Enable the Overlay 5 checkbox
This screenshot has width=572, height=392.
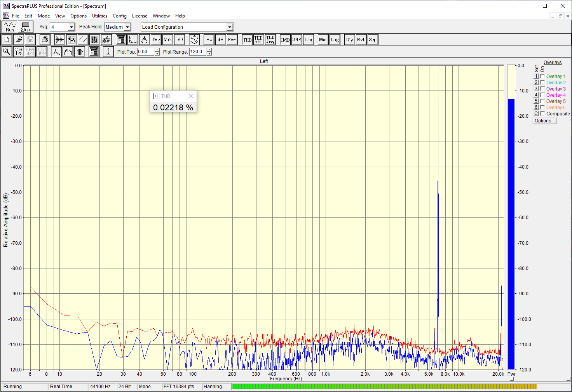click(542, 101)
